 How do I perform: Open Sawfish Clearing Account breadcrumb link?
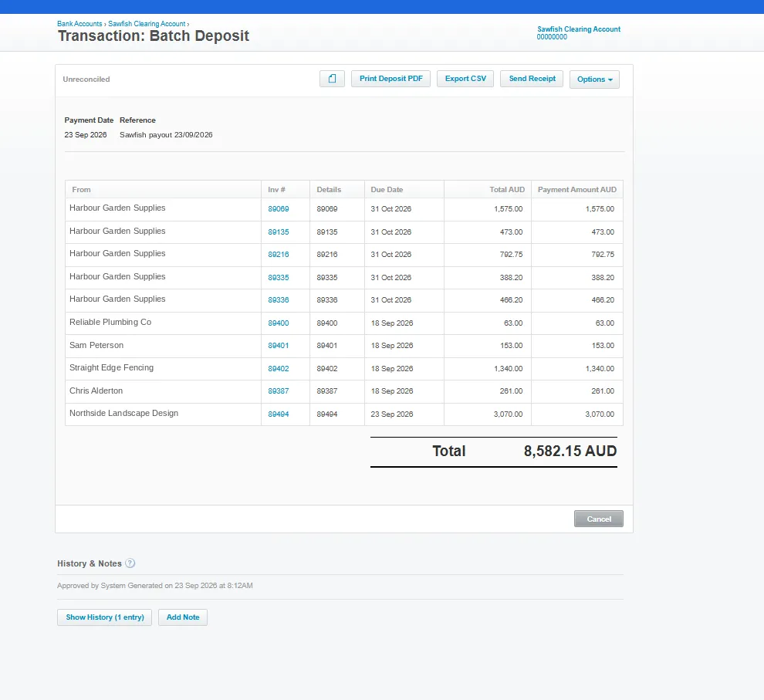pyautogui.click(x=147, y=23)
